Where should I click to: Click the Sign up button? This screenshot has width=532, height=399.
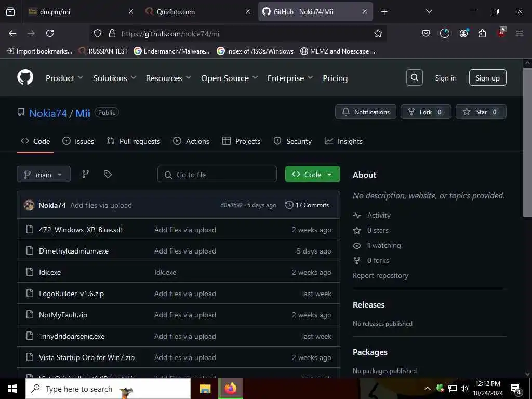(x=487, y=78)
